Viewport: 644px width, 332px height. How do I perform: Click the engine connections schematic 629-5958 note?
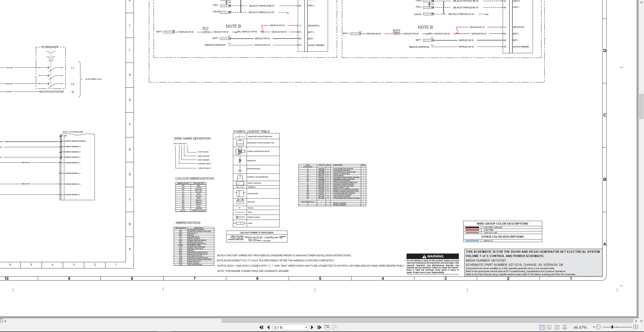(x=253, y=271)
